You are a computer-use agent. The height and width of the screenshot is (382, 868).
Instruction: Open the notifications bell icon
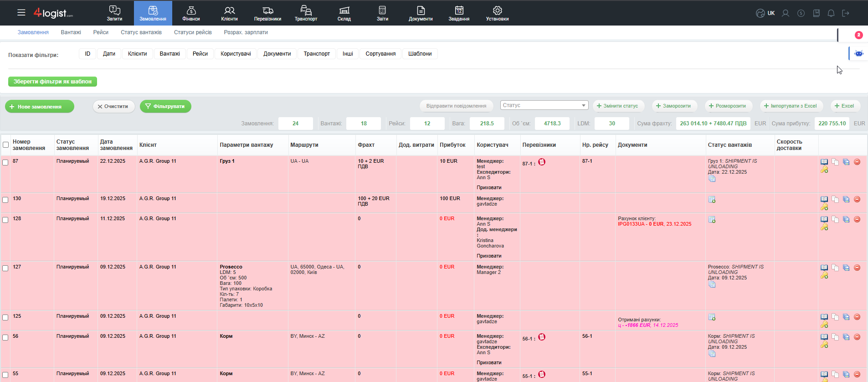(831, 13)
